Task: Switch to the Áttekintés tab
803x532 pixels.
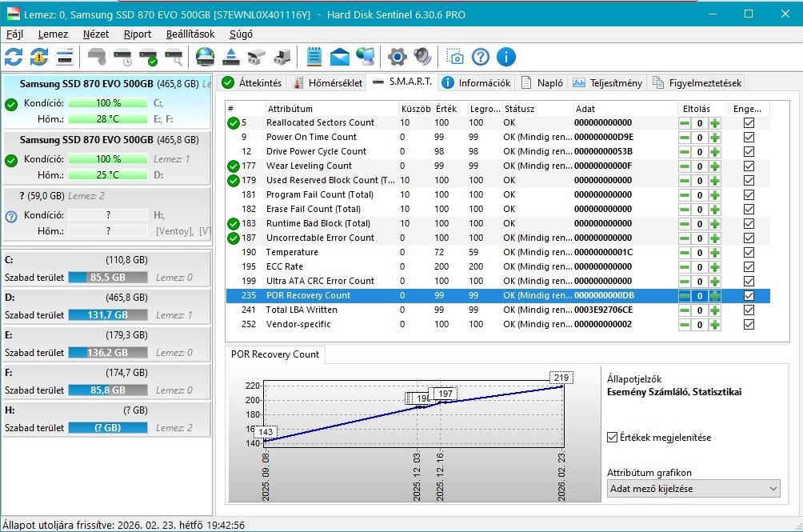Action: pos(252,83)
